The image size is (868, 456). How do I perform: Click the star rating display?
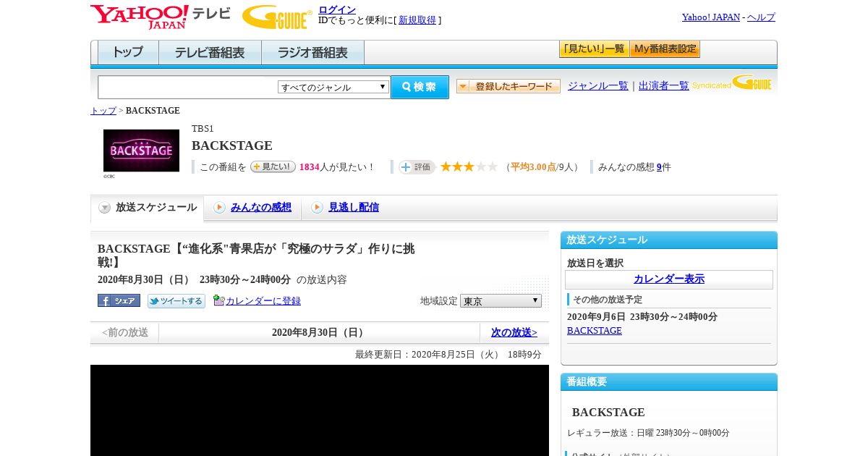click(x=469, y=166)
